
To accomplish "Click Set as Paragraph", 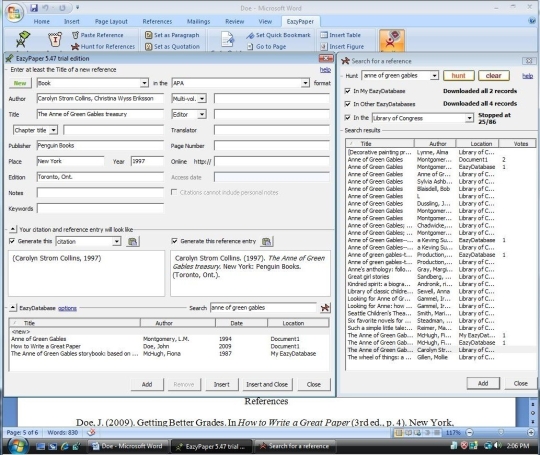I will (172, 35).
